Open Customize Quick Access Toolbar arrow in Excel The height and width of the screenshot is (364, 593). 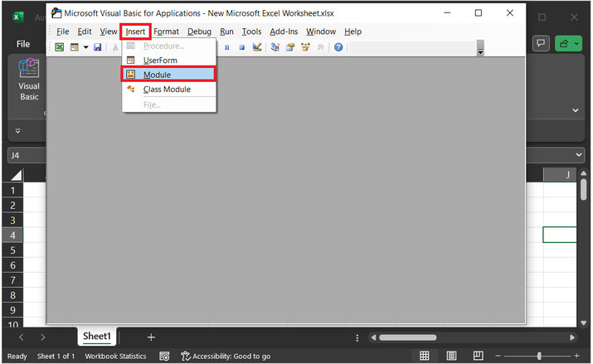point(17,131)
